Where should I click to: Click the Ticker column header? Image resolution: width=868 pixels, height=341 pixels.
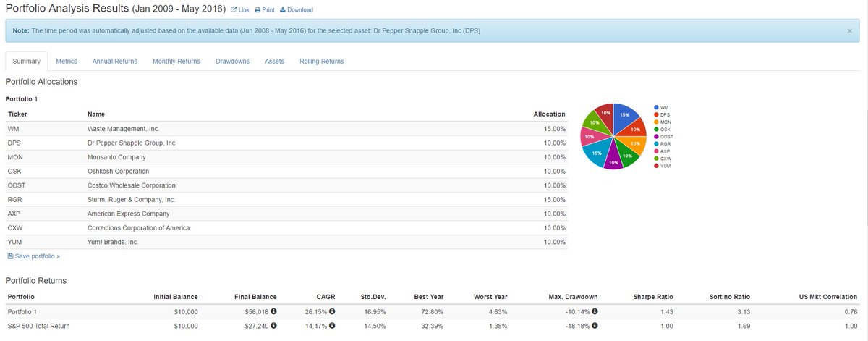click(17, 114)
